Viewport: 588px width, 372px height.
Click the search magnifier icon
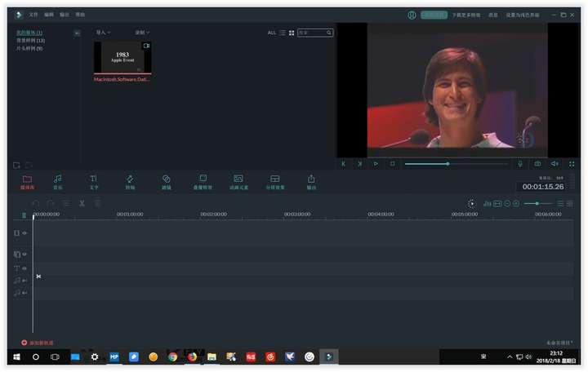(x=329, y=33)
